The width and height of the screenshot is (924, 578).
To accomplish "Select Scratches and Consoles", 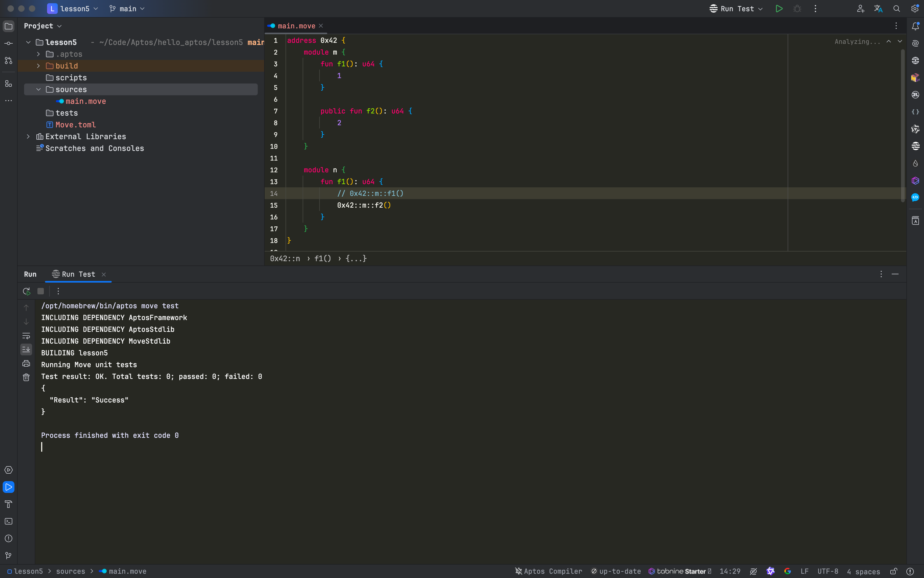I will click(90, 148).
